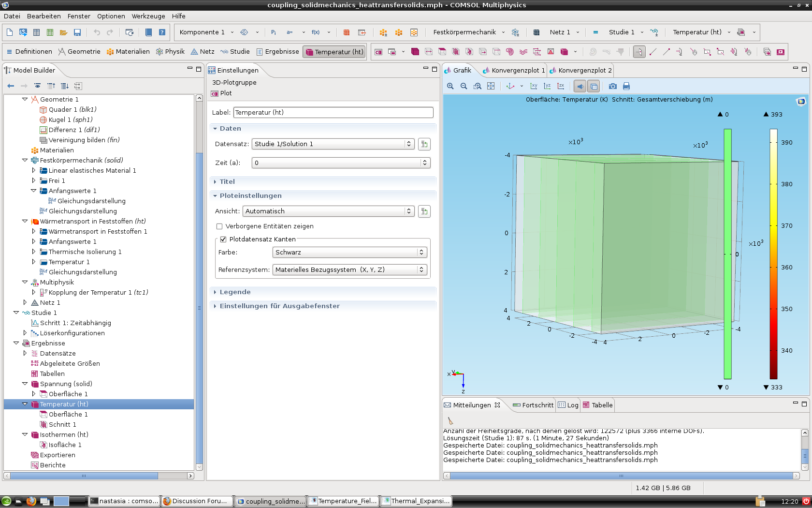Expand the Legende section
Screen dimensions: 812x508
tap(235, 292)
